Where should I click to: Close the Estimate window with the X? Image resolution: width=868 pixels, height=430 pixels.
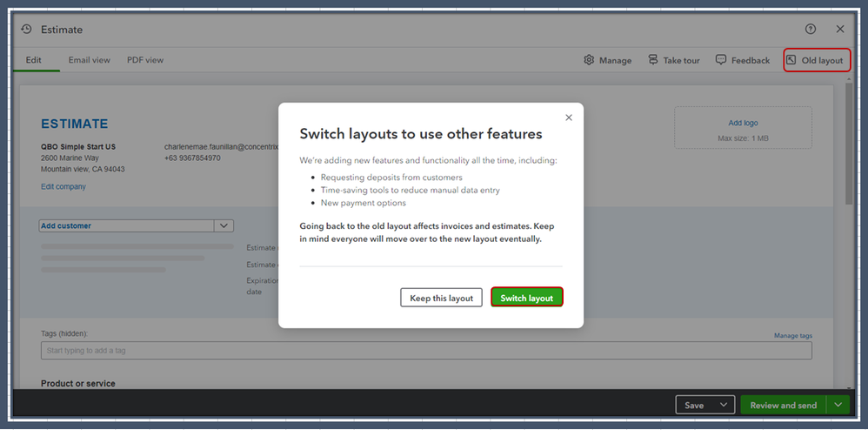(840, 30)
